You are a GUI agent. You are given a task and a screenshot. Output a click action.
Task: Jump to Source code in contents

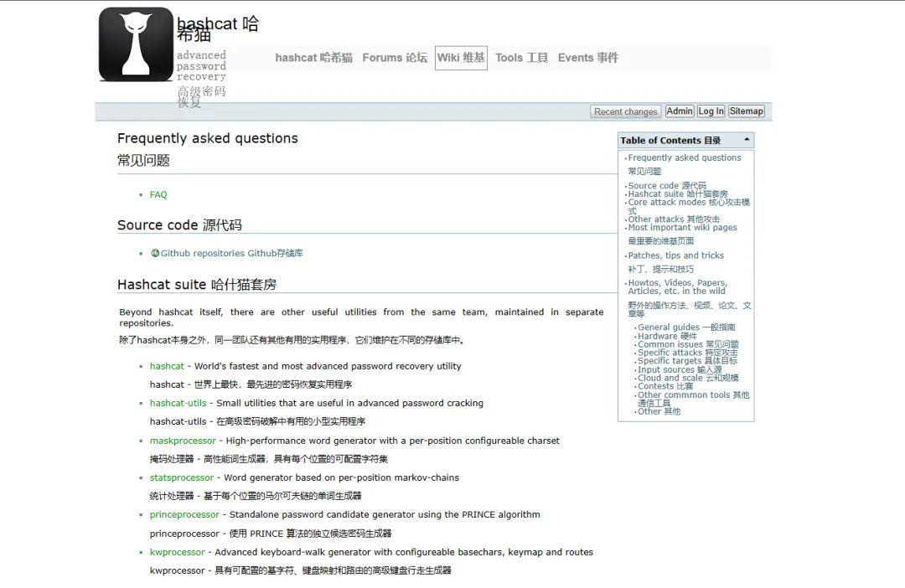click(x=667, y=186)
